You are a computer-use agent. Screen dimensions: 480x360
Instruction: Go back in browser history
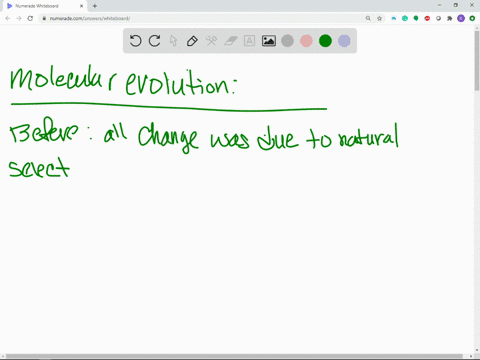8,18
